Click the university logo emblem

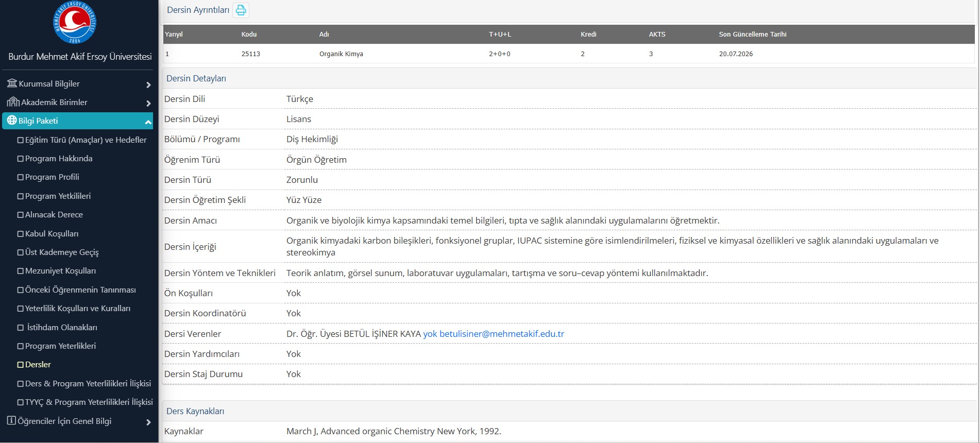[75, 22]
